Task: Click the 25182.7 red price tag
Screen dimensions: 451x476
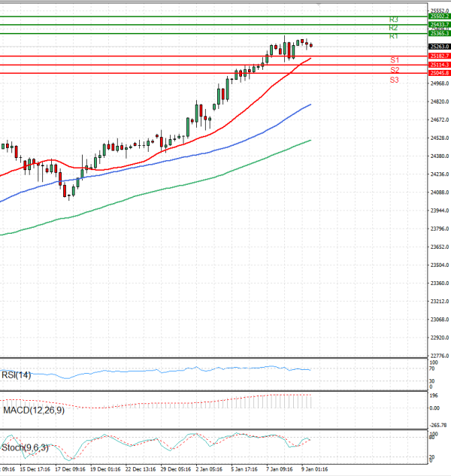Action: click(x=438, y=56)
